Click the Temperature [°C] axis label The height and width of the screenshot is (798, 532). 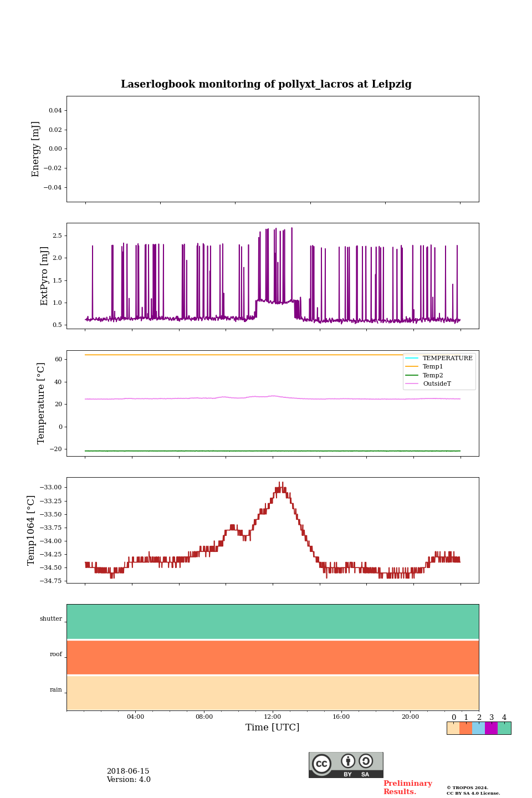point(40,403)
